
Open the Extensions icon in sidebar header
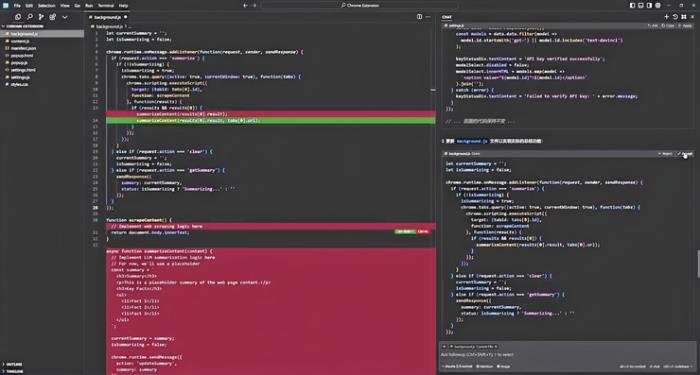pyautogui.click(x=53, y=17)
